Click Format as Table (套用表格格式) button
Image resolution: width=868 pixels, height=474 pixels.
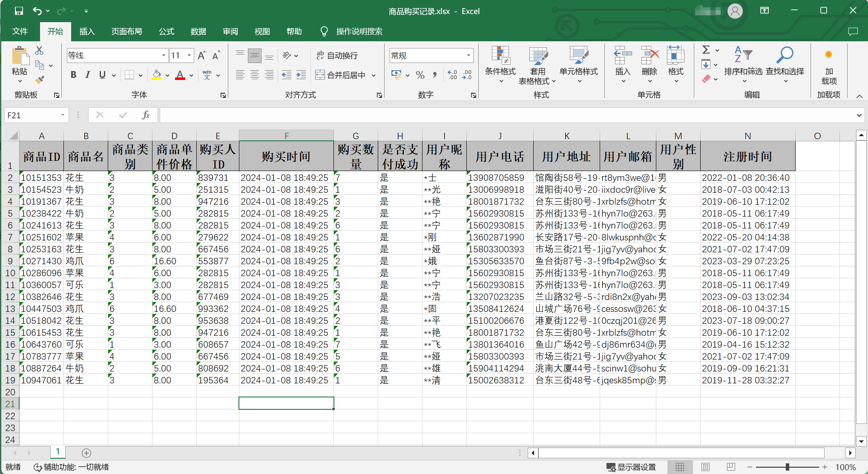537,65
